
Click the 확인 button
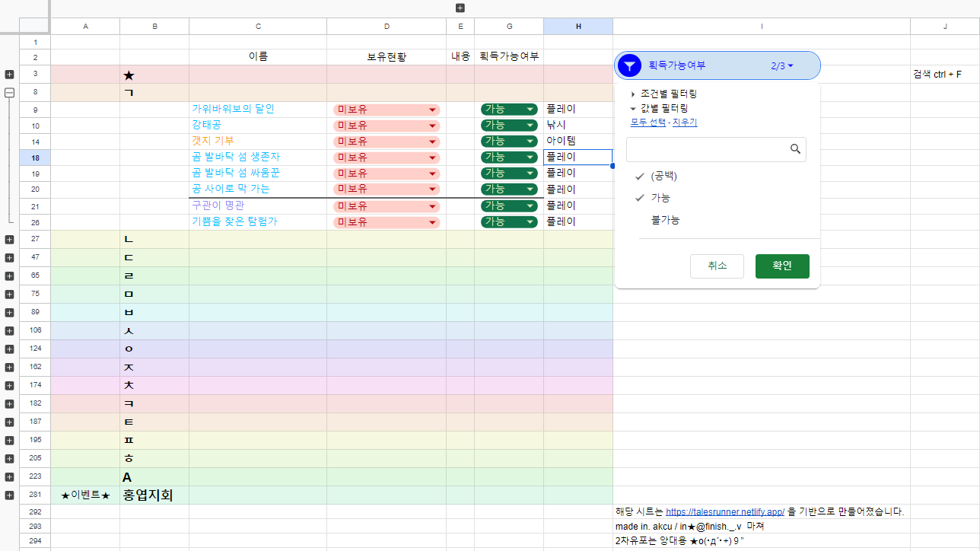(x=782, y=266)
